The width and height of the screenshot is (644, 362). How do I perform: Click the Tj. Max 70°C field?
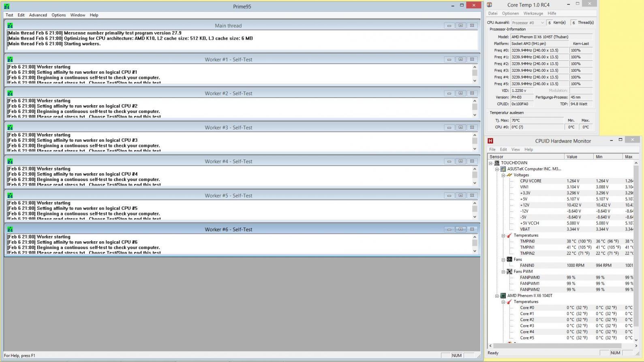537,120
